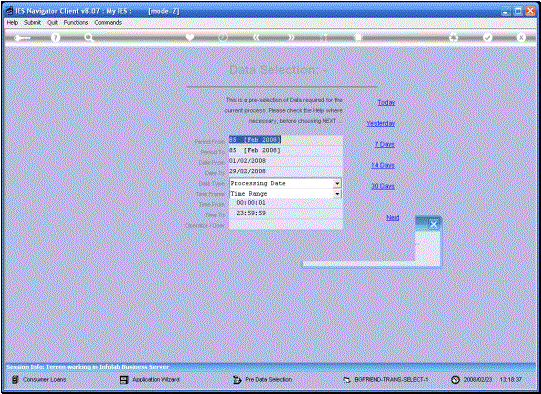
Task: Choose the Yesterday link
Action: pyautogui.click(x=381, y=123)
